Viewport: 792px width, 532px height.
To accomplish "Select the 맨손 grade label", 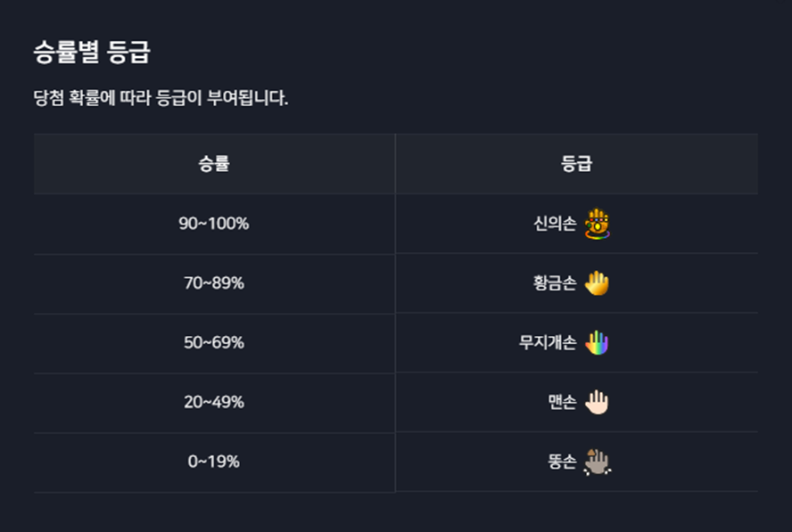I will pos(562,402).
